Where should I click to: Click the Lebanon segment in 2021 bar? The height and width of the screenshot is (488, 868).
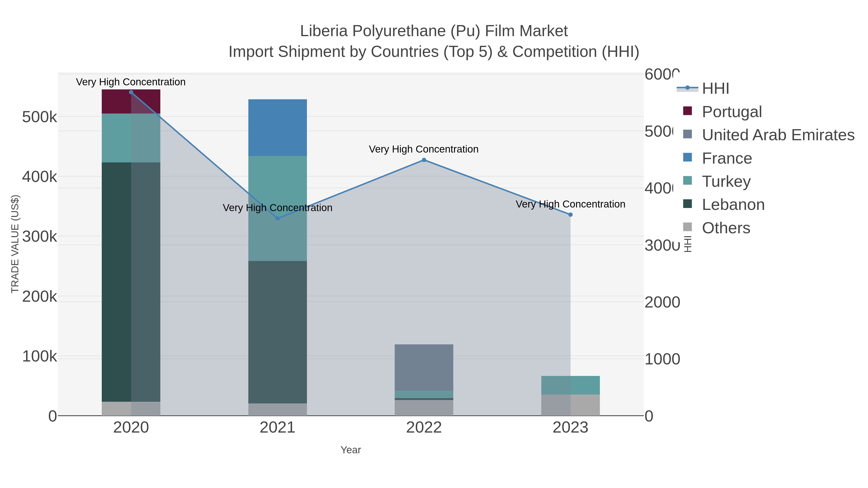(x=278, y=332)
